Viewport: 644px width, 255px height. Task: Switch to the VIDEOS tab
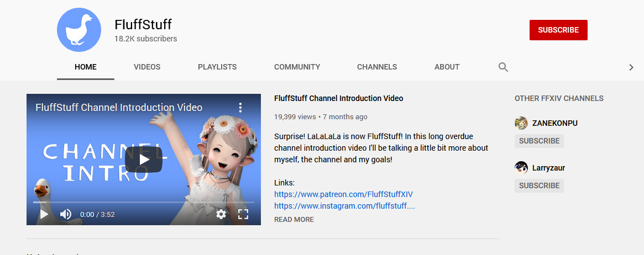click(x=147, y=67)
